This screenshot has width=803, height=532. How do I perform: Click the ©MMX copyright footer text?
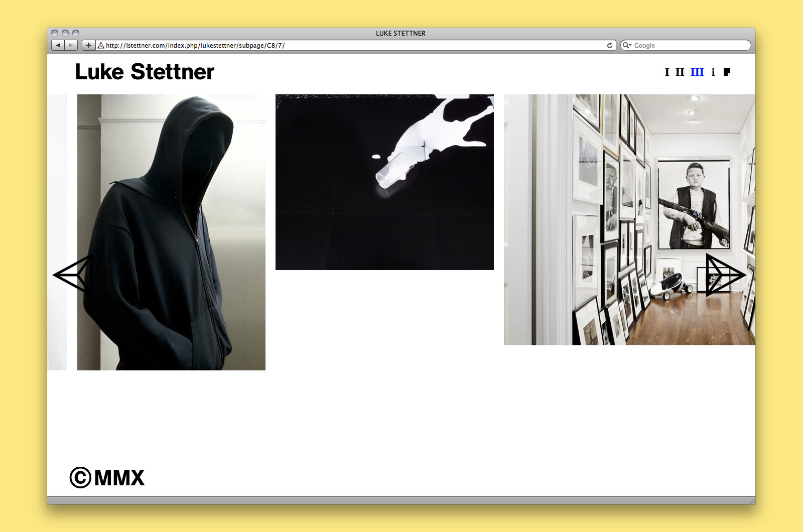(107, 477)
